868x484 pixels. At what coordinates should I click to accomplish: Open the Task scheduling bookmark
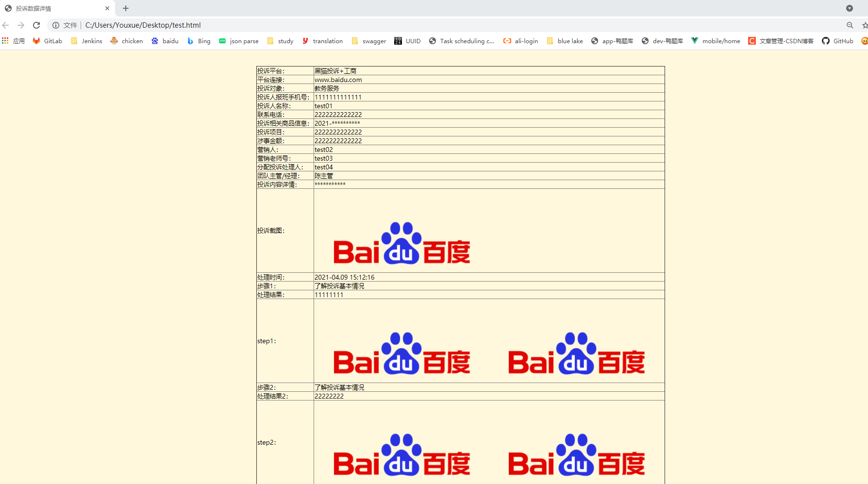coord(462,41)
